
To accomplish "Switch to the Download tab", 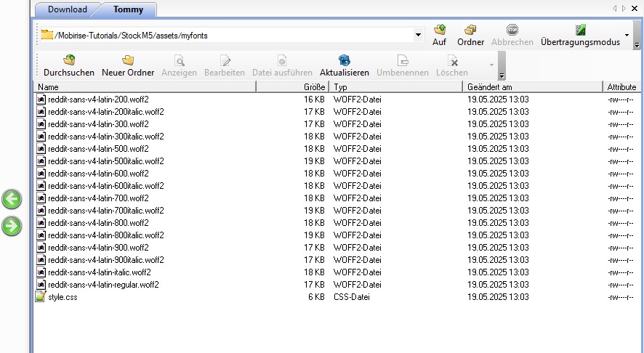I will pos(68,9).
